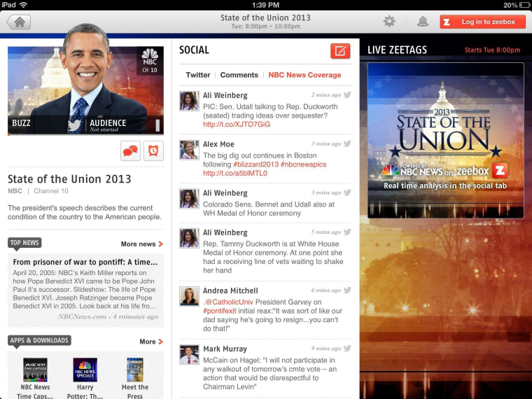Tap #pontifexit hashtag
The image size is (532, 399).
click(219, 311)
